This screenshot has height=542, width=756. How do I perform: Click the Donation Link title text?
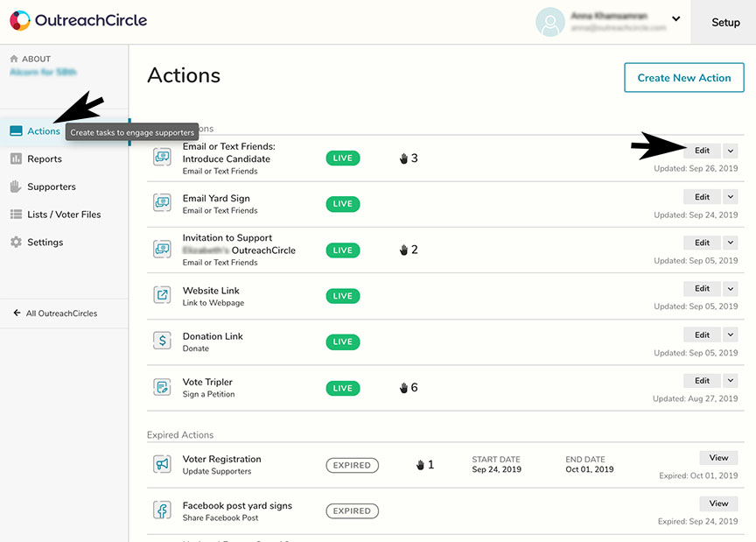(x=213, y=336)
